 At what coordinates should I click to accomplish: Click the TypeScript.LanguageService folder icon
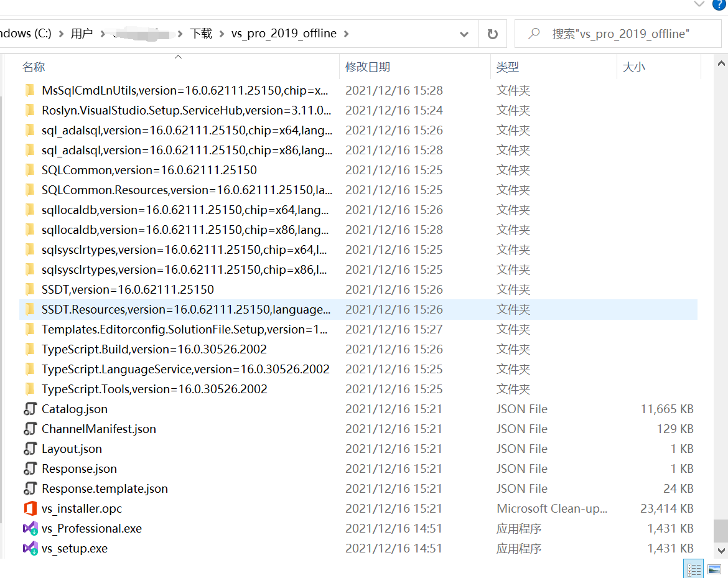click(x=30, y=369)
